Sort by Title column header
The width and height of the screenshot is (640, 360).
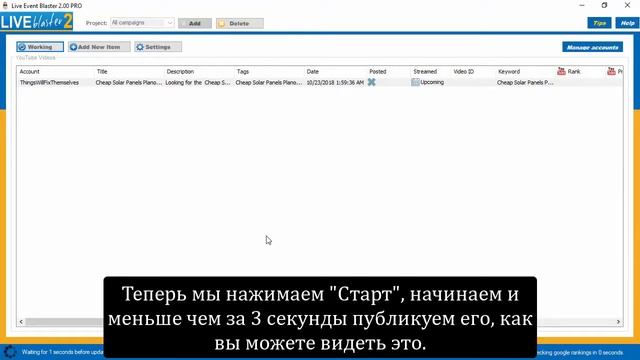click(102, 71)
